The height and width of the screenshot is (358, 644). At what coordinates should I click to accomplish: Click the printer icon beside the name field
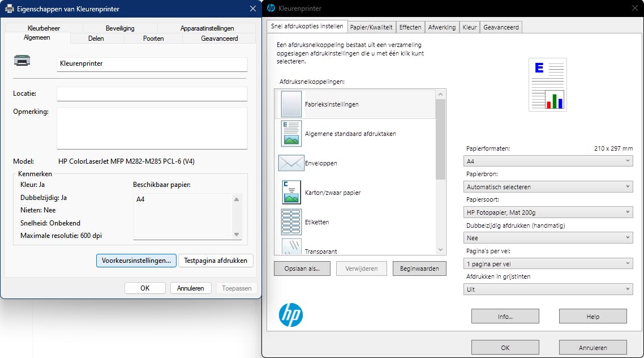[22, 61]
